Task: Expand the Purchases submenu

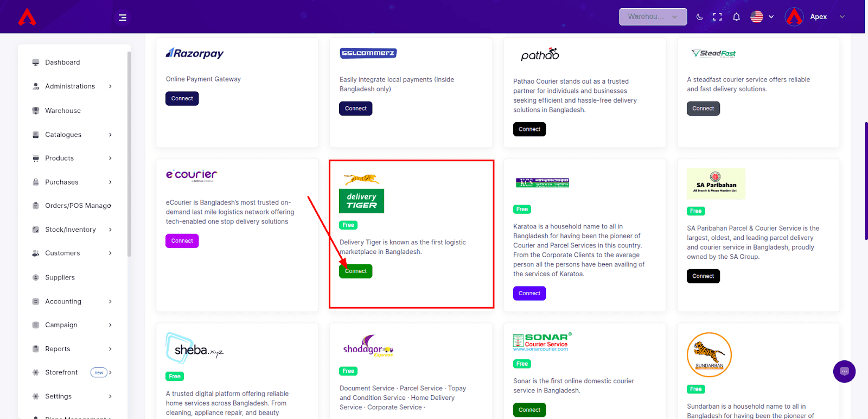Action: [72, 182]
